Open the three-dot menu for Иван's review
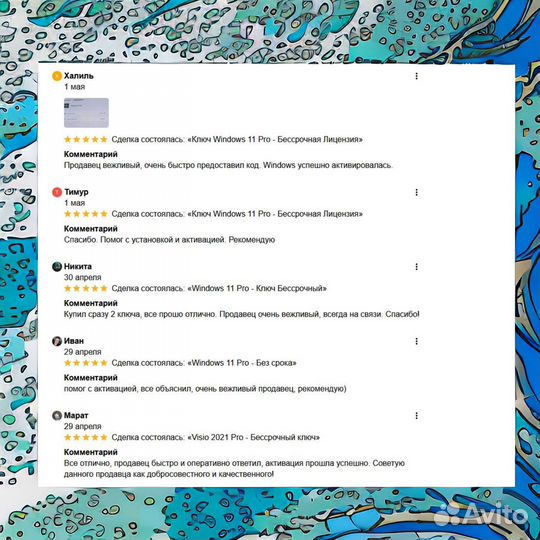The height and width of the screenshot is (540, 540). click(416, 341)
